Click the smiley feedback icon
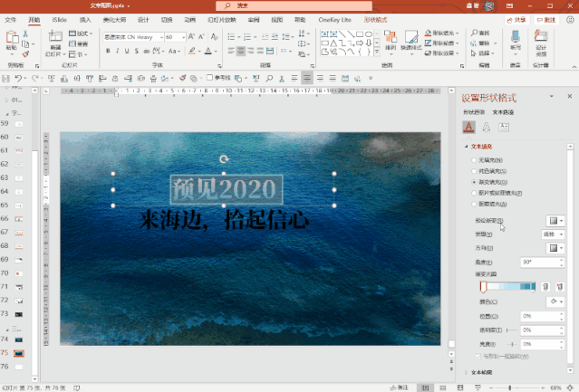Screen dimensions: 579x392 (570, 20)
